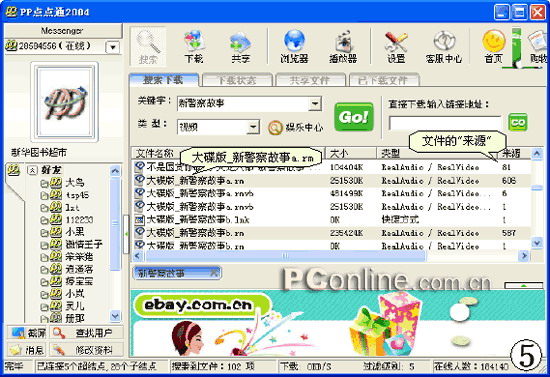Open the 关键字 keyword dropdown arrow
This screenshot has width=550, height=377.
pyautogui.click(x=315, y=104)
